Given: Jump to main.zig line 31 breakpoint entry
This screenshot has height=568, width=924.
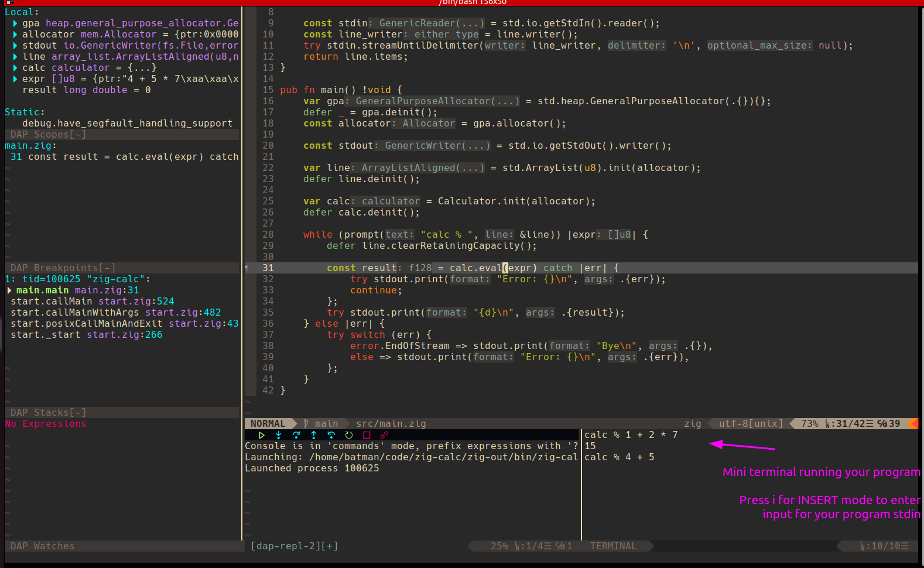Looking at the screenshot, I should tap(124, 157).
